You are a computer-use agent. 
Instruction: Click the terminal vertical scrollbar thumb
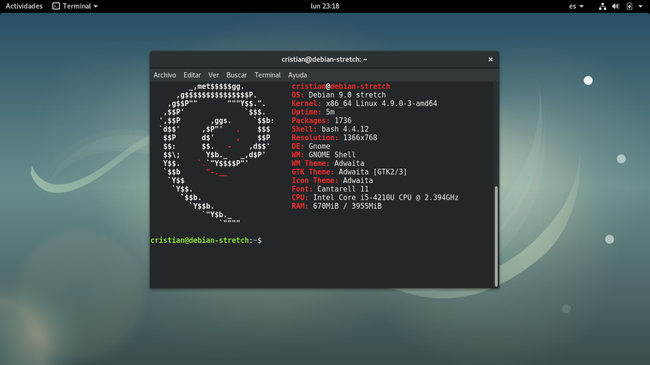pos(496,236)
